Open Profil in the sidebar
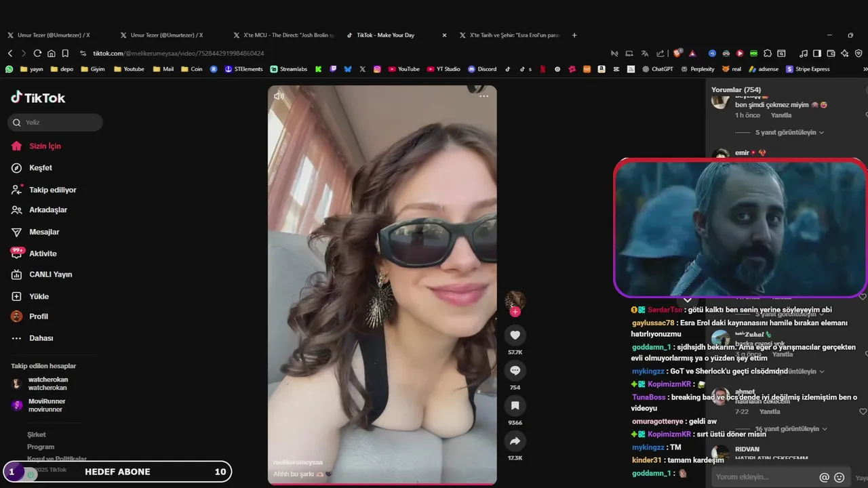868x488 pixels. click(29, 316)
